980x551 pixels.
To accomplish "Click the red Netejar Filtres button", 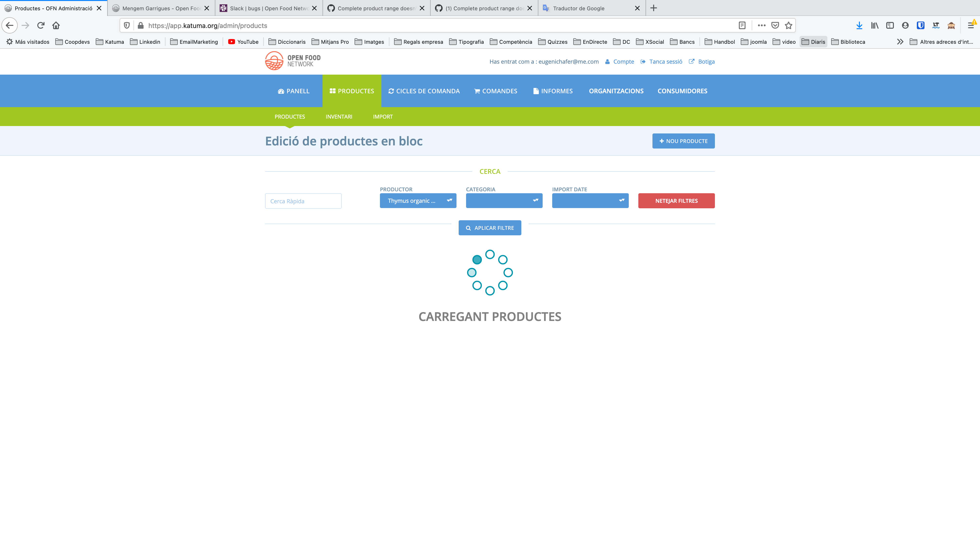I will pyautogui.click(x=676, y=201).
